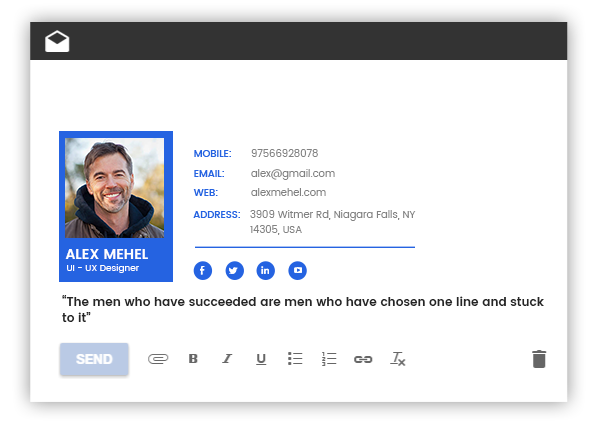Click the WEB: label
Screen dimensions: 606x430
206,192
